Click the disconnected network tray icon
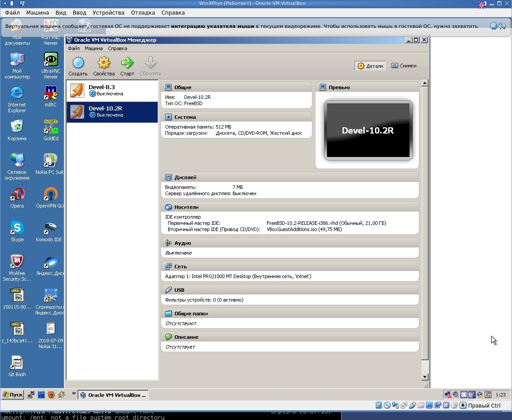Image resolution: width=512 pixels, height=420 pixels. 448,395
